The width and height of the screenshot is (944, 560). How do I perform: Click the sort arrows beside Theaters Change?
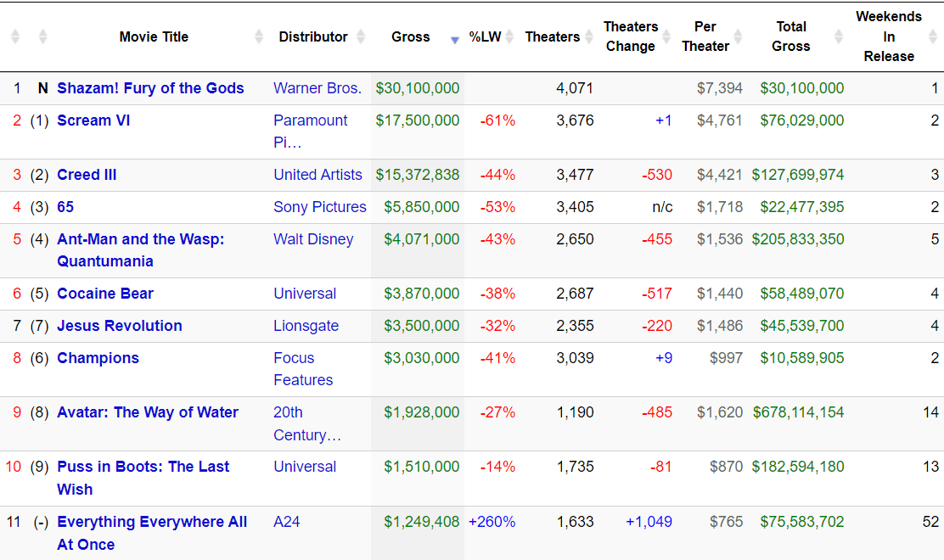click(x=666, y=36)
